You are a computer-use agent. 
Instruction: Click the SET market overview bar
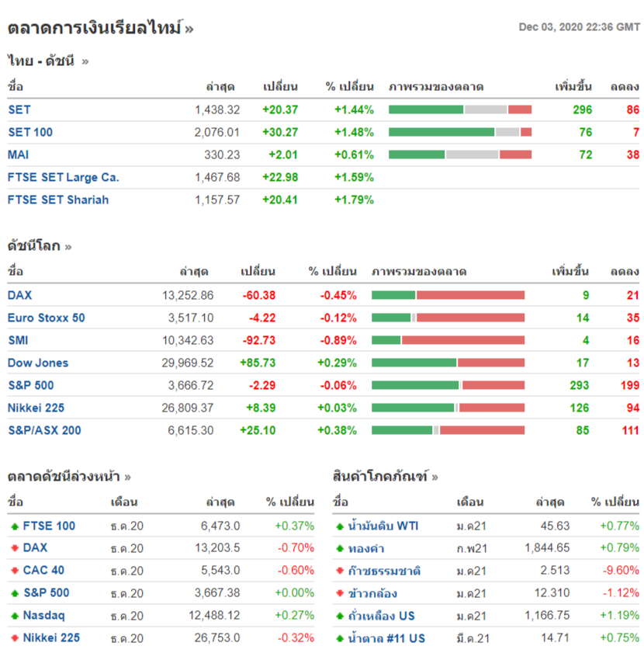[x=459, y=109]
